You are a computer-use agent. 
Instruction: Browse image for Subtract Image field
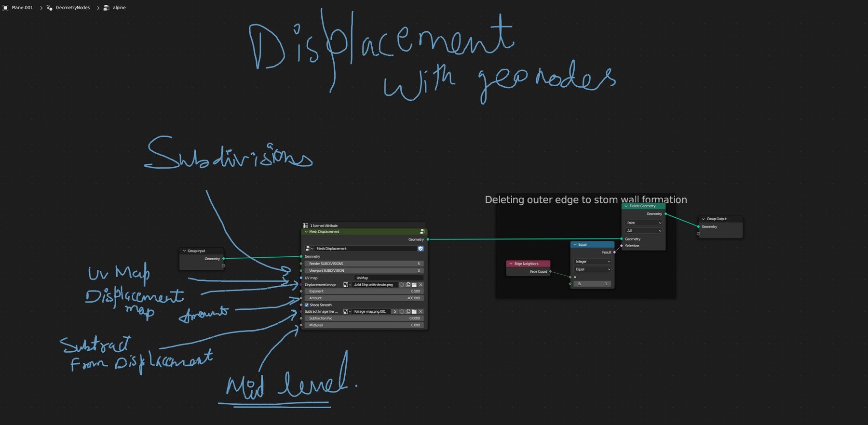tap(347, 312)
